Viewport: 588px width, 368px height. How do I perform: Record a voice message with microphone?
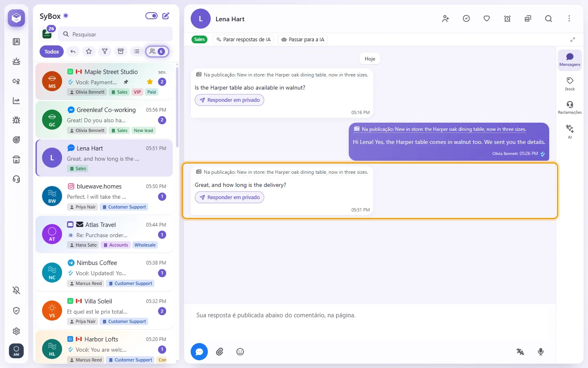click(x=541, y=352)
